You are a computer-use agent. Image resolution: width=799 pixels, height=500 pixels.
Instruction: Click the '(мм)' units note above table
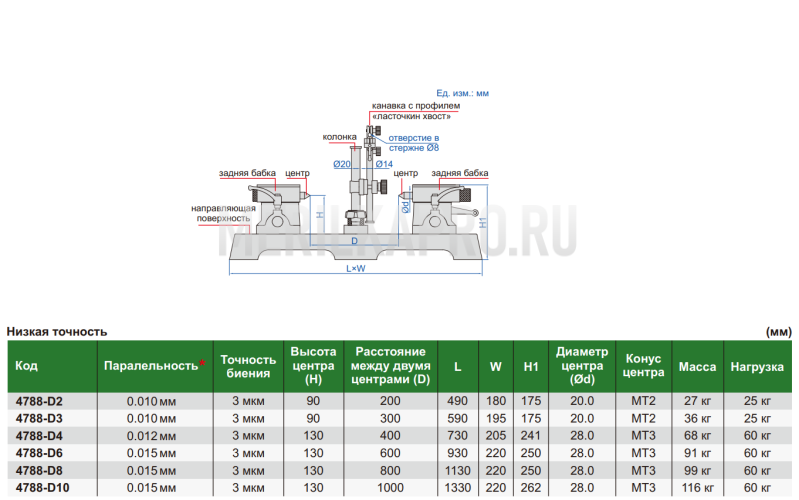tap(779, 332)
